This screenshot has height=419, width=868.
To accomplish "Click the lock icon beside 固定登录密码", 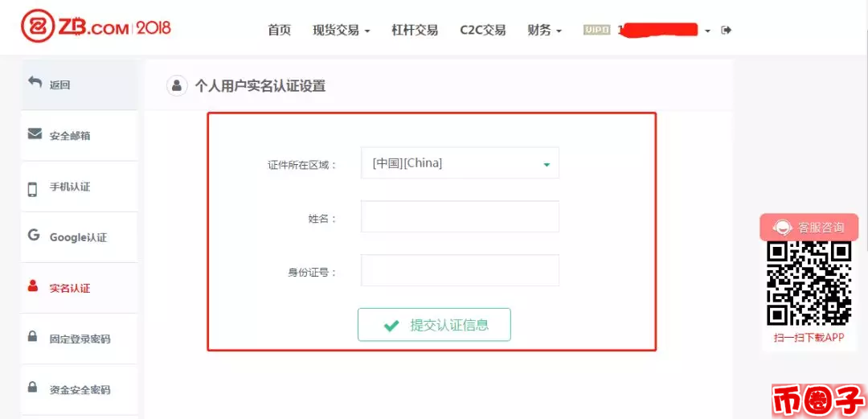I will point(33,336).
